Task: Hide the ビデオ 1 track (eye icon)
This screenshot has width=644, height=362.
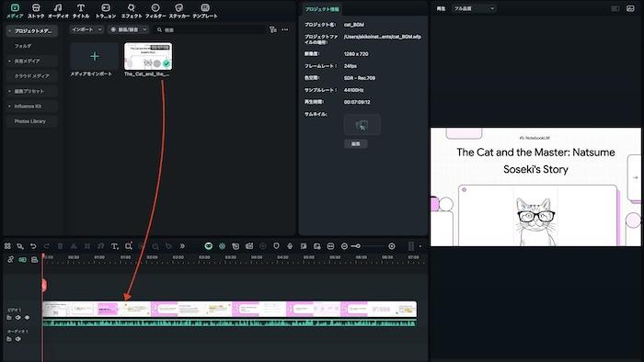Action: click(27, 317)
